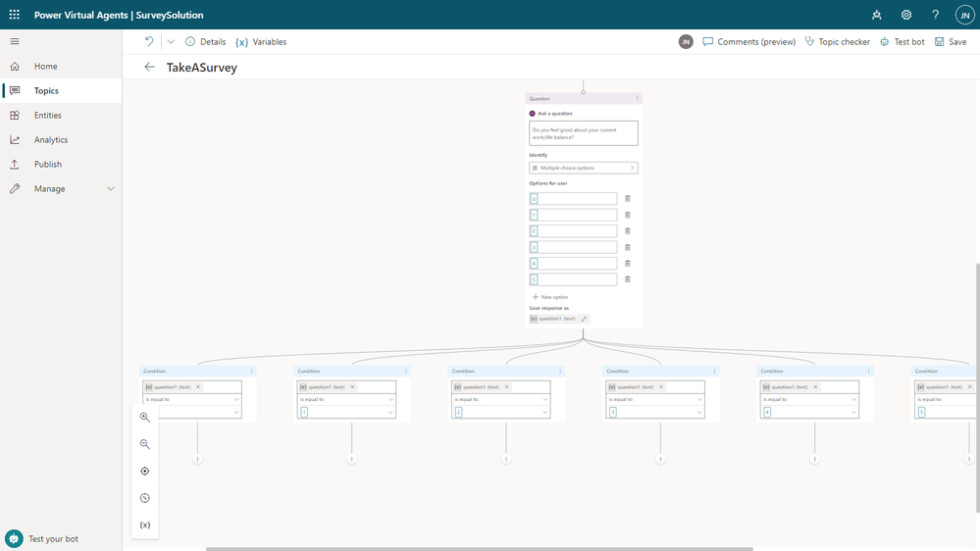This screenshot has height=551, width=980.
Task: Open the JN account avatar in header
Action: coord(964,15)
